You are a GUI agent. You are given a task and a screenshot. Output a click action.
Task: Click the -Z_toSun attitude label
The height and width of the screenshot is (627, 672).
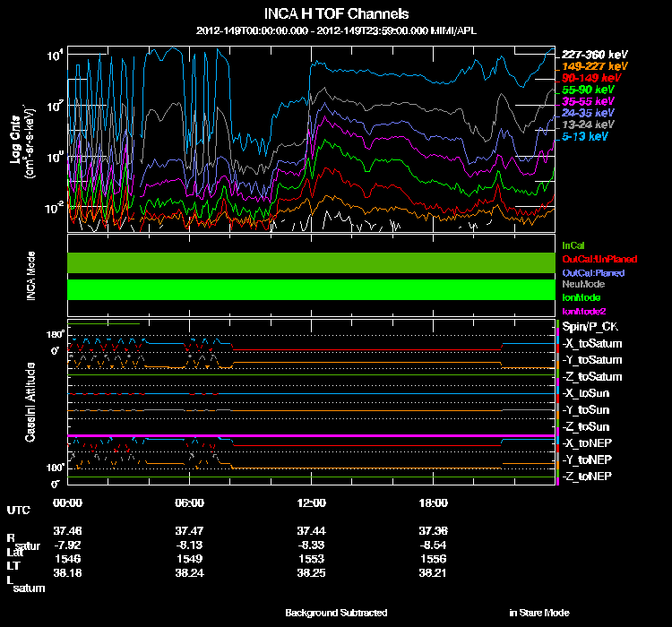click(585, 427)
